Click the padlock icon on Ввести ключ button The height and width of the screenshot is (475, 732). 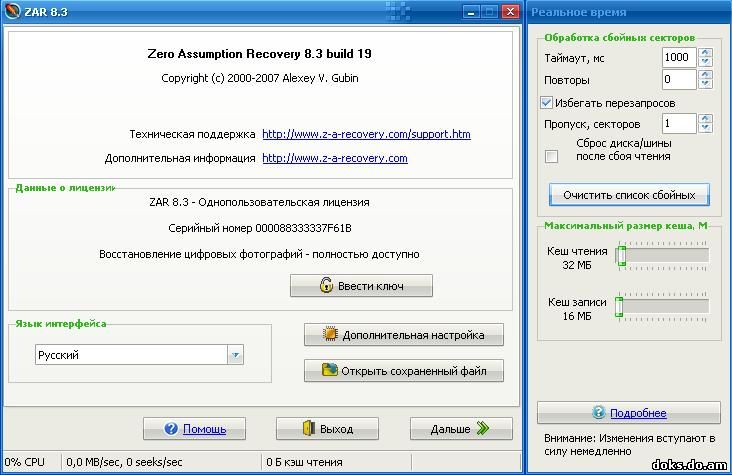(x=326, y=285)
